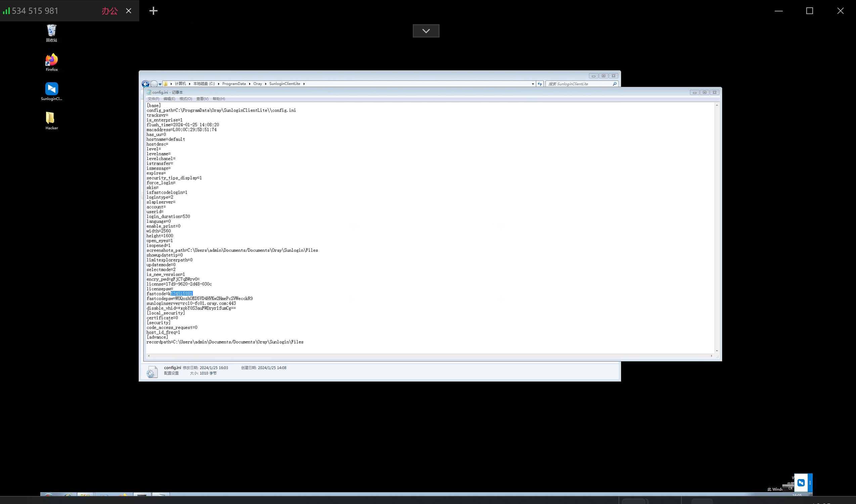Expand the arrow after Oray in the breadcrumb
The width and height of the screenshot is (856, 504).
point(265,84)
